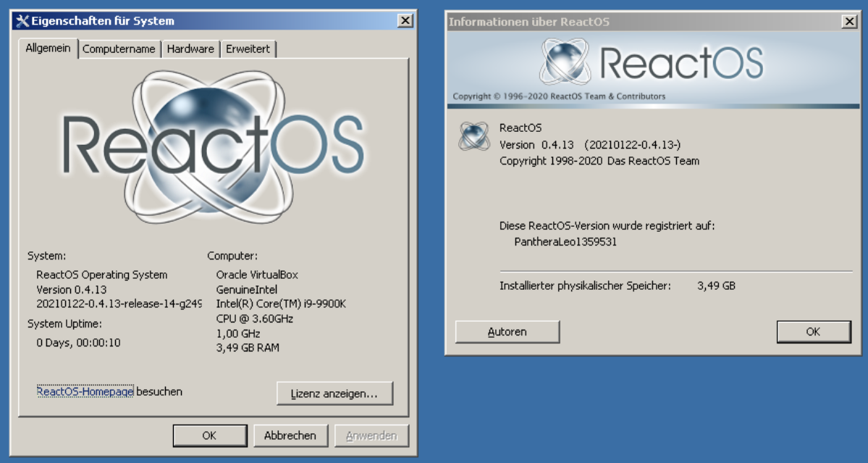Screen dimensions: 868x463
Task: Click Abbrechen in the system properties window
Action: click(290, 436)
